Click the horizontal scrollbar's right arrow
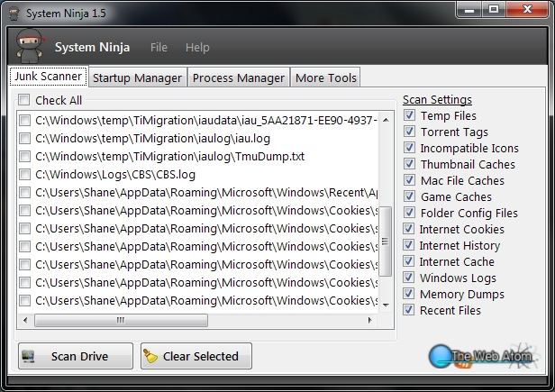This screenshot has height=392, width=555. tap(370, 320)
